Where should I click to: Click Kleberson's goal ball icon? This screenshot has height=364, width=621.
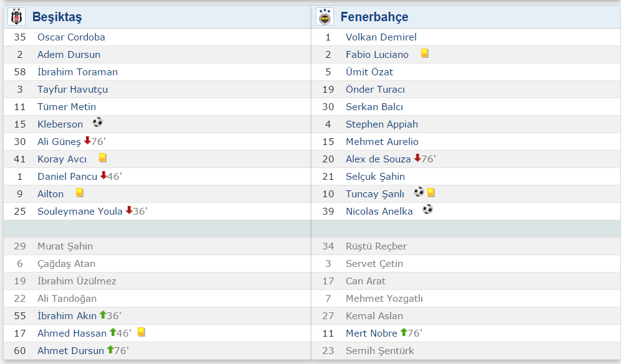click(97, 123)
